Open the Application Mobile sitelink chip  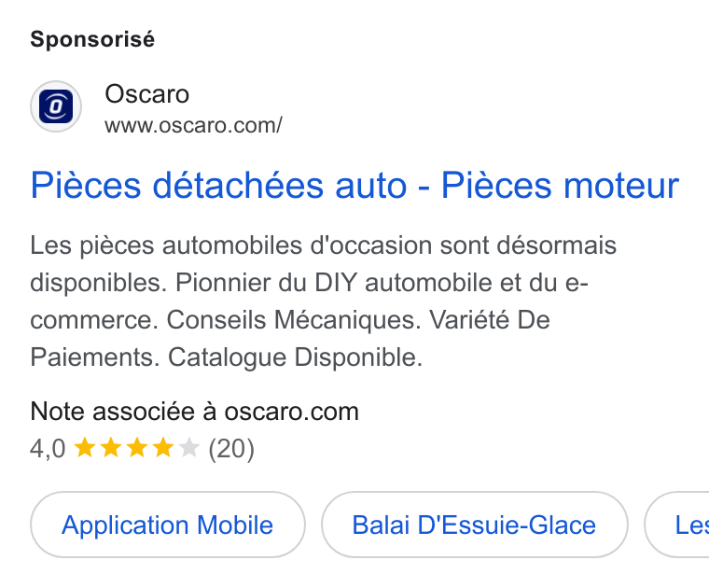pyautogui.click(x=168, y=525)
